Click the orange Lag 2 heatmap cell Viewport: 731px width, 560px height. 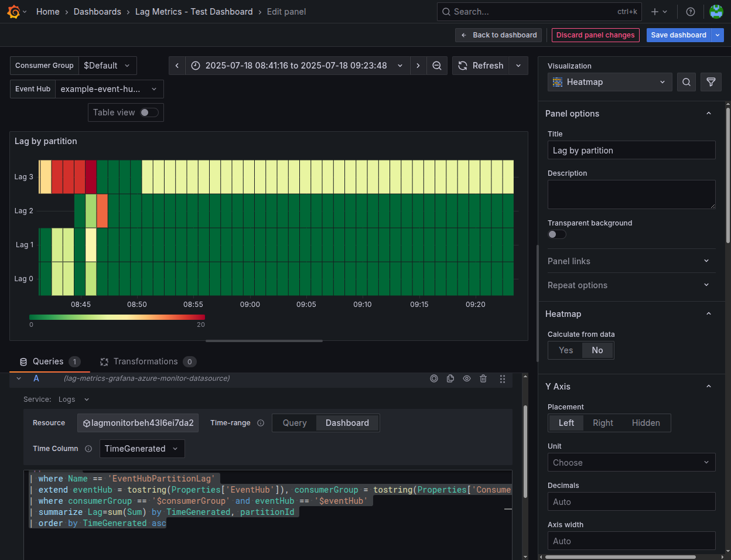(x=102, y=211)
